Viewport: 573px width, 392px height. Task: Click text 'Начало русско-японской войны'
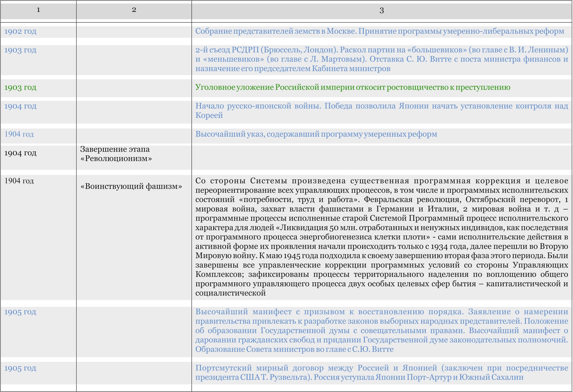pos(258,106)
